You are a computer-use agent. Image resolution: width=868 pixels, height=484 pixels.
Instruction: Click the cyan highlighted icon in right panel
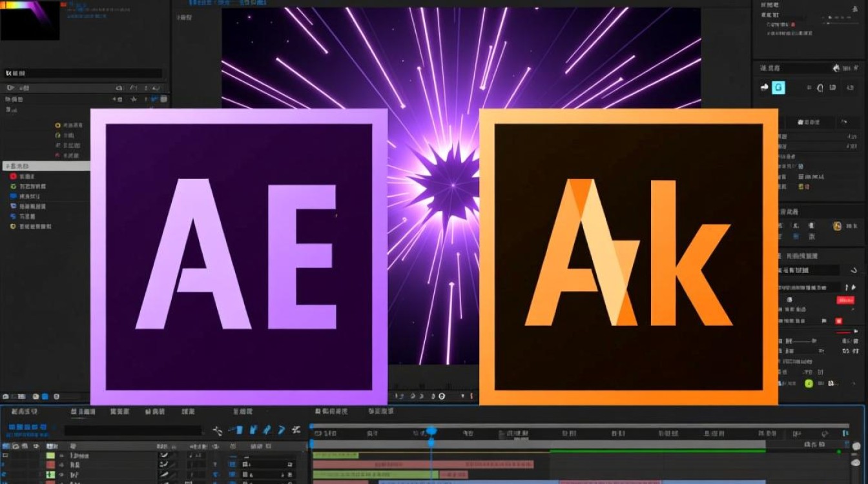[779, 87]
